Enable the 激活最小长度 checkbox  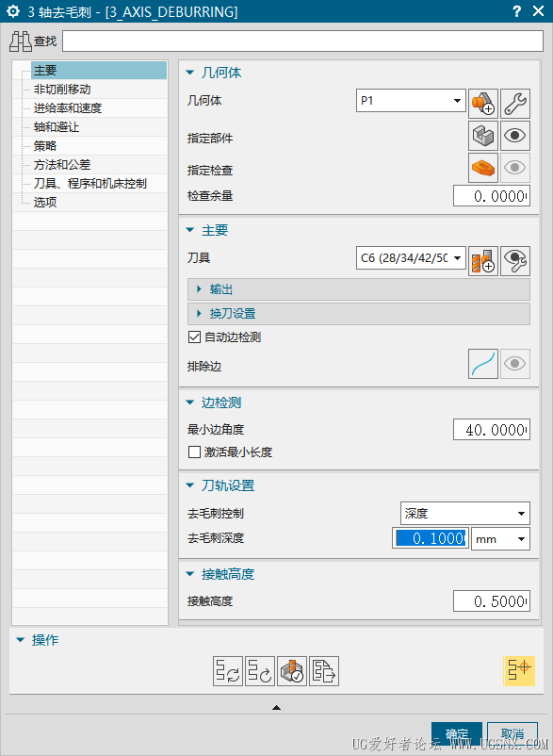tap(194, 452)
